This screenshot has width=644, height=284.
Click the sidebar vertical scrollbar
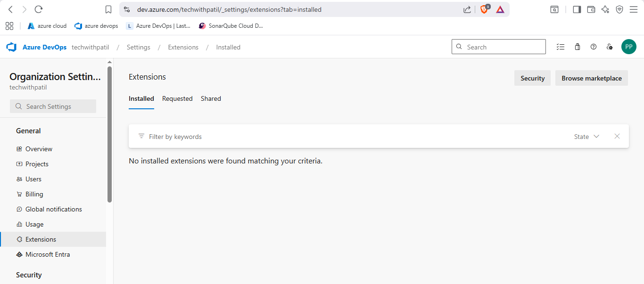[110, 134]
